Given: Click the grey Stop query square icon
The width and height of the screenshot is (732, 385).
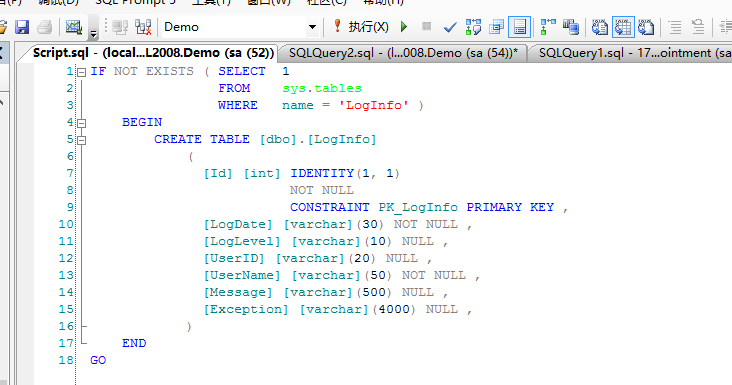Looking at the screenshot, I should click(x=426, y=26).
